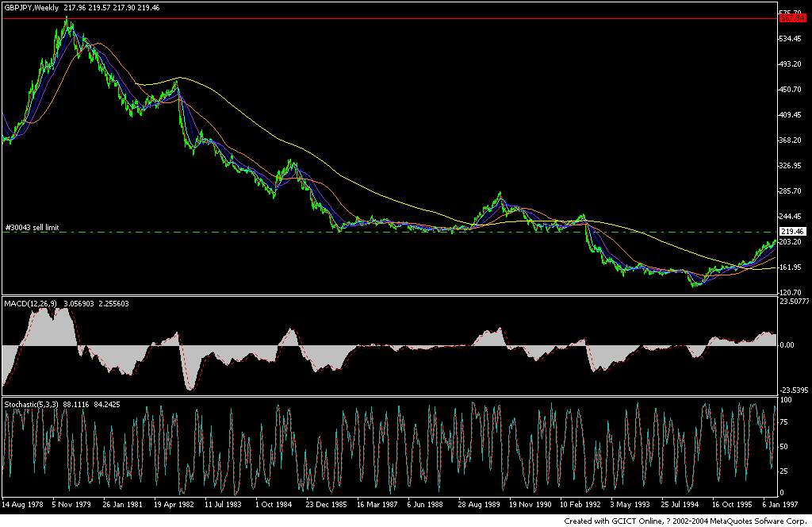Click the 14 Aug 1978 date label
Screen dimensions: 812x527
pyautogui.click(x=22, y=504)
